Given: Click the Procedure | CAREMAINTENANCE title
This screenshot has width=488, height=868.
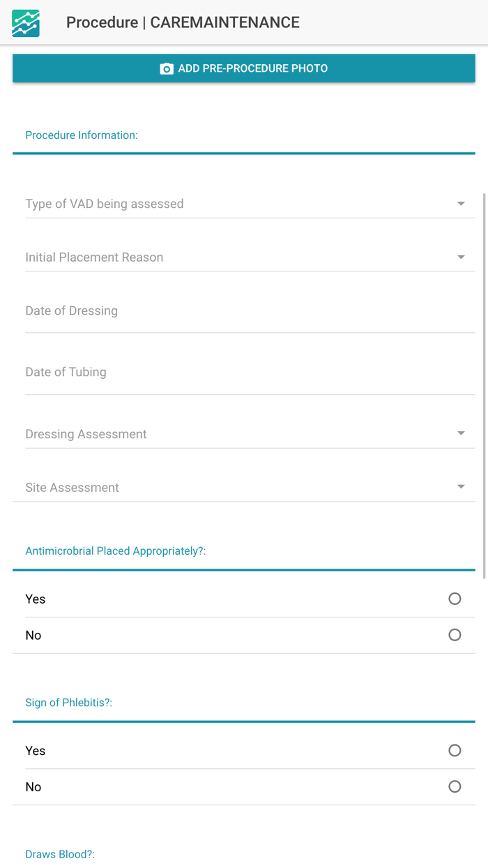Looking at the screenshot, I should (183, 22).
